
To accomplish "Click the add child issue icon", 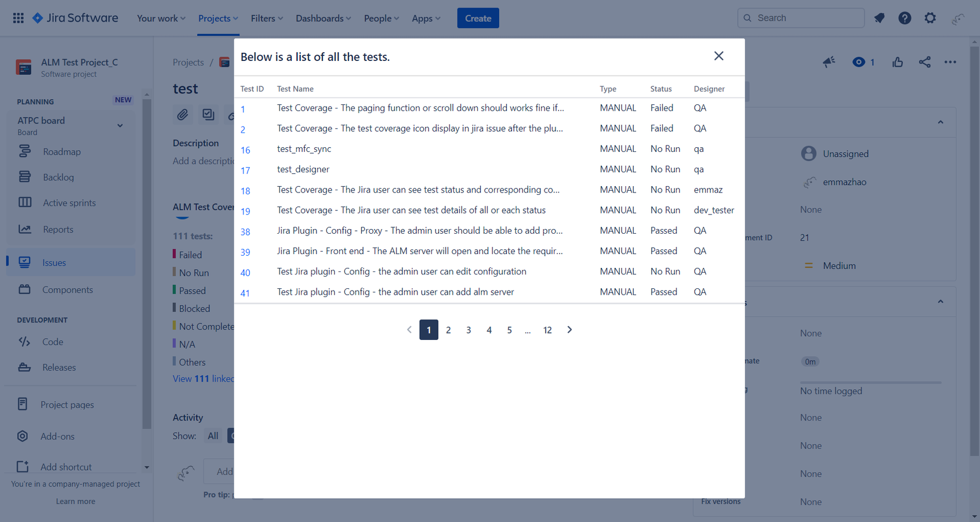I will pyautogui.click(x=208, y=114).
